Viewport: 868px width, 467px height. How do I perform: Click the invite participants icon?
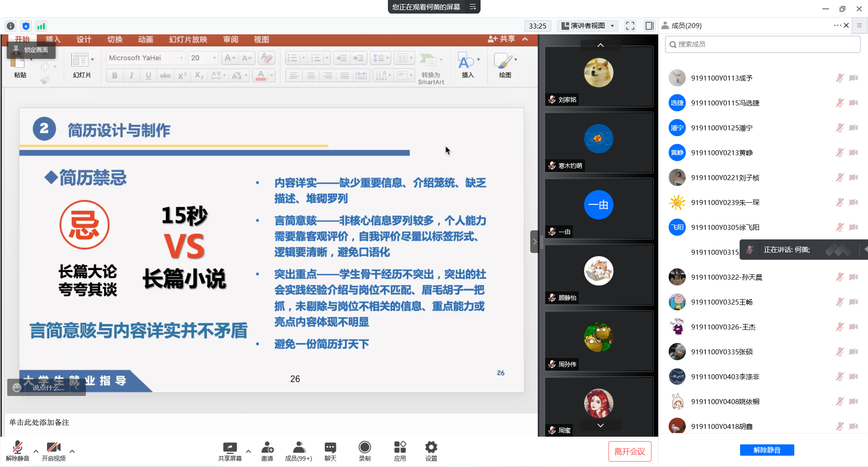coord(267,451)
